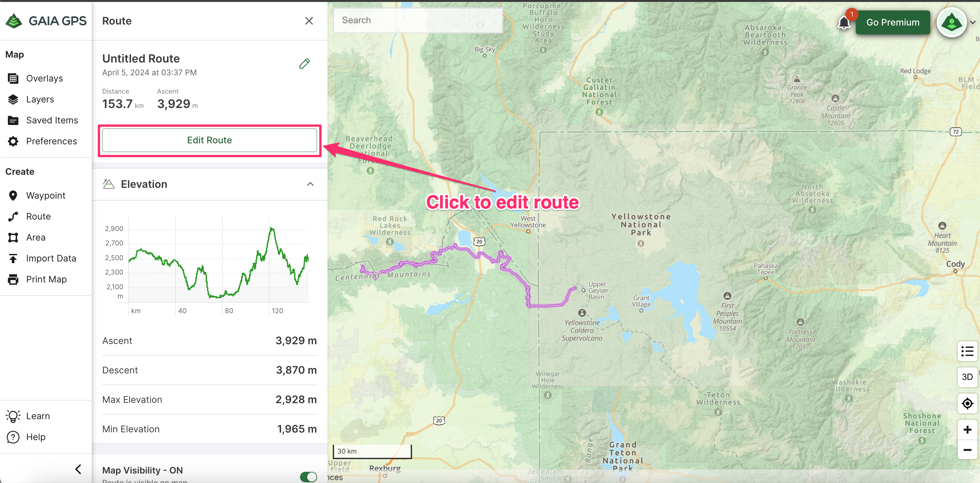This screenshot has width=980, height=483.
Task: Open the map legend list icon
Action: click(967, 351)
